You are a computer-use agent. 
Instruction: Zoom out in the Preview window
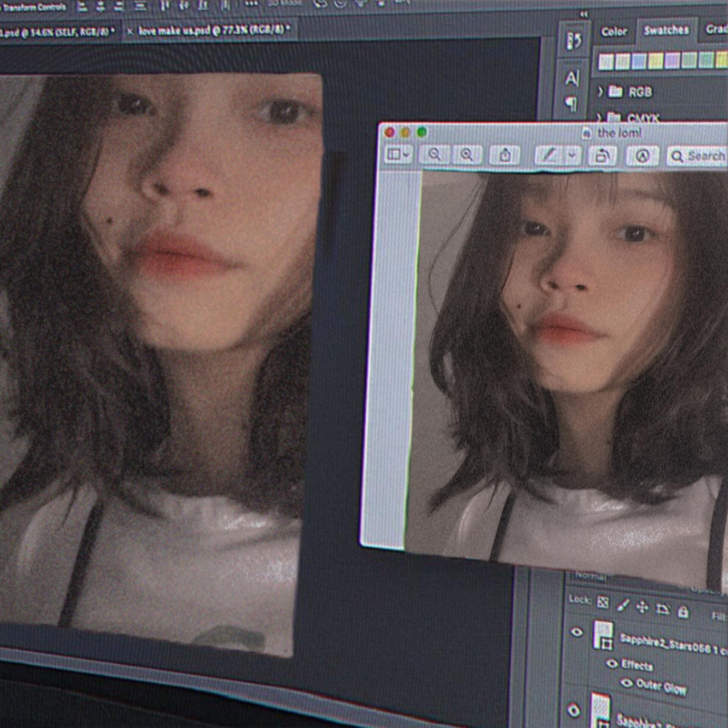coord(434,155)
